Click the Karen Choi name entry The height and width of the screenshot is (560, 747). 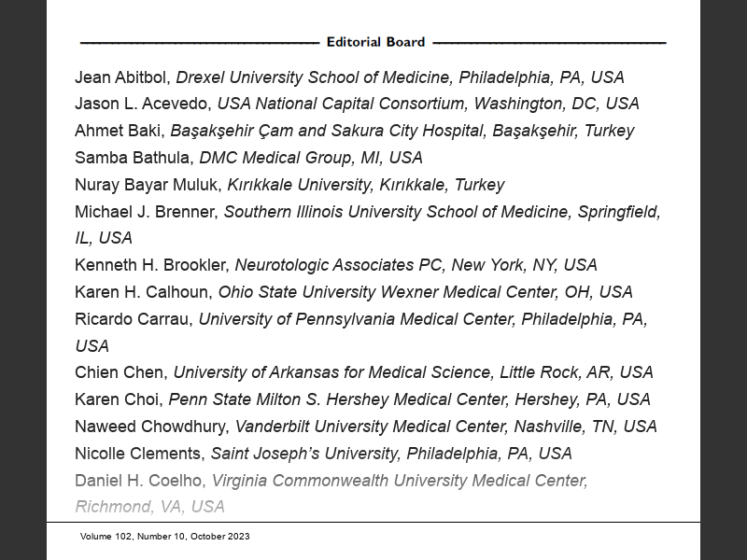coord(116,399)
